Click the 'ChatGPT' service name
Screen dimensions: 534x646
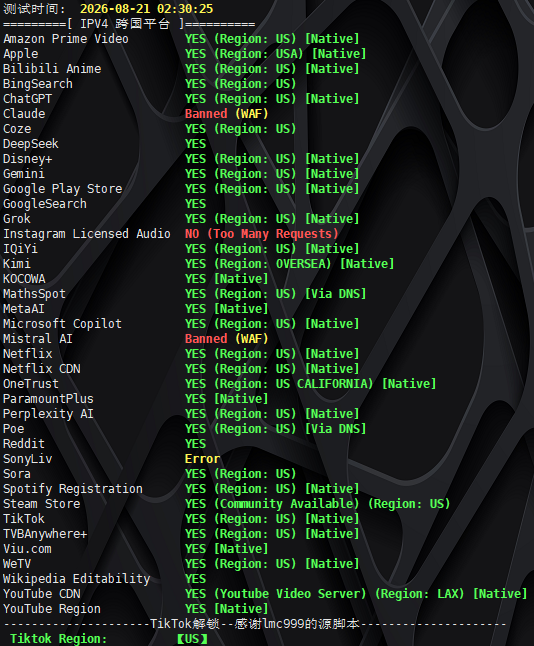(28, 99)
